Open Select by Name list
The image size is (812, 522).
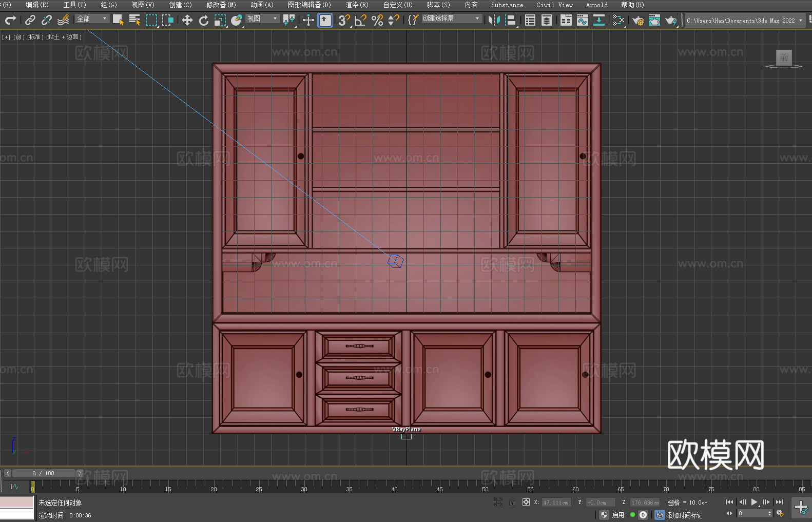click(134, 20)
